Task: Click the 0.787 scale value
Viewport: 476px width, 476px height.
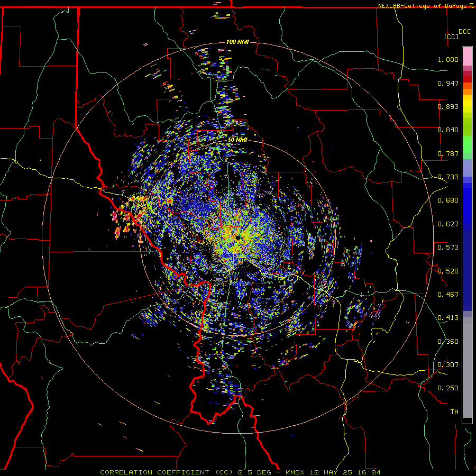Action: coord(448,153)
